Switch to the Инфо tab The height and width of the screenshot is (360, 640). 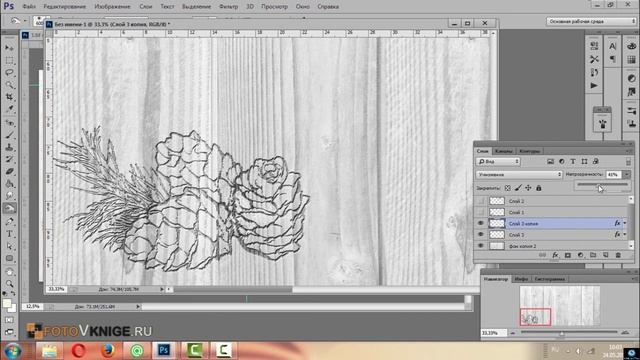click(521, 279)
